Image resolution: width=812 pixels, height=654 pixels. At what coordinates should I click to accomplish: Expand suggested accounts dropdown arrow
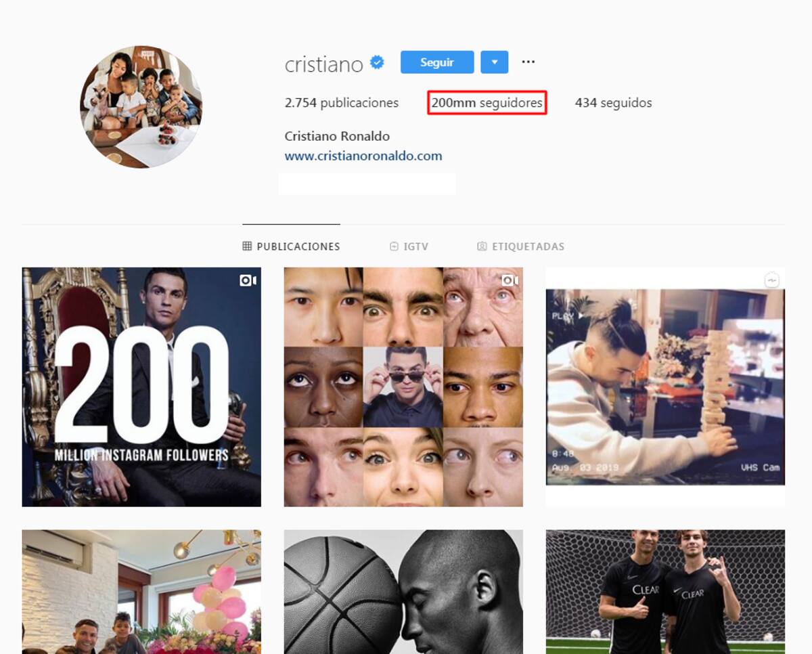pos(495,62)
